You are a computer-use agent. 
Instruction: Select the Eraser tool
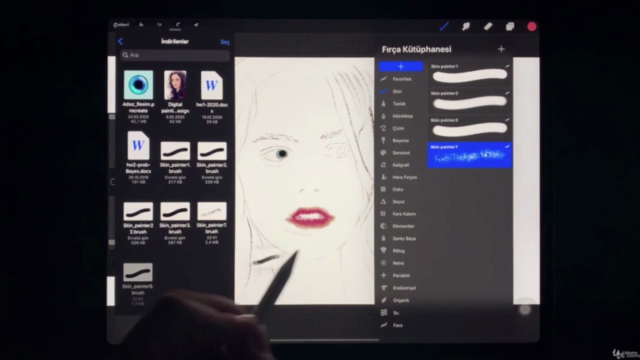click(x=488, y=27)
